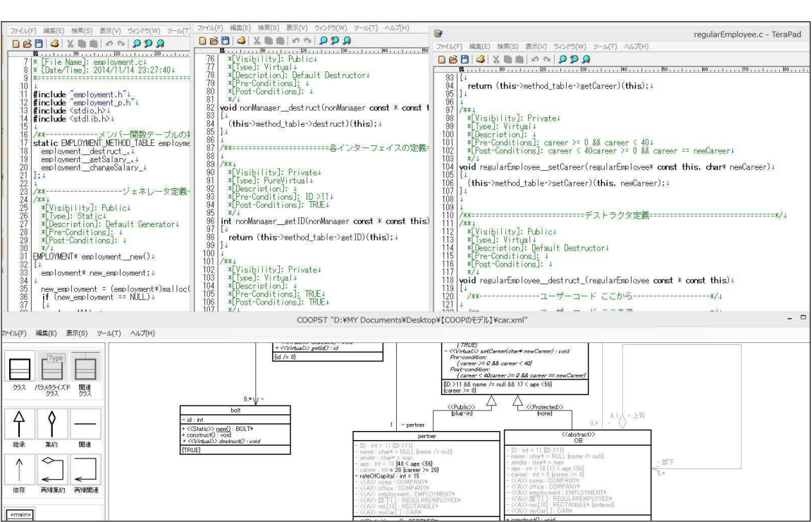Click Find next magnifier in nonManager window

point(347,40)
